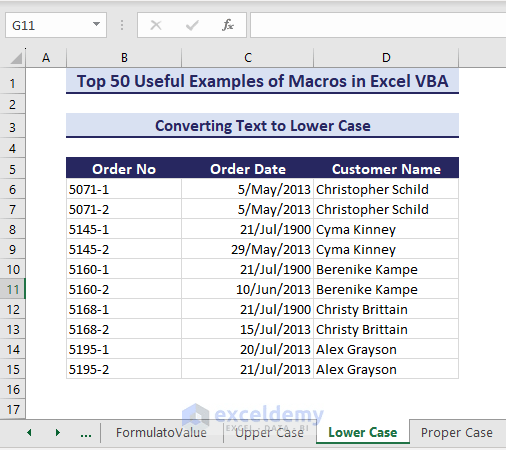Click the Order Date header cell

coord(248,169)
